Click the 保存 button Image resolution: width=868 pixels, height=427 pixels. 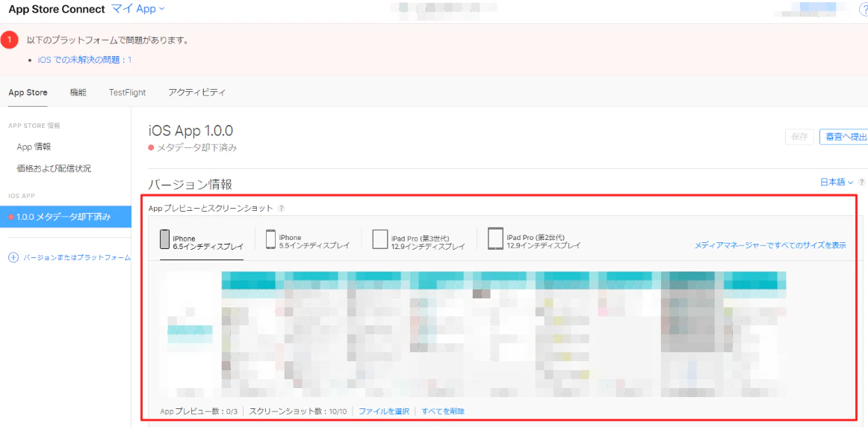[x=799, y=137]
